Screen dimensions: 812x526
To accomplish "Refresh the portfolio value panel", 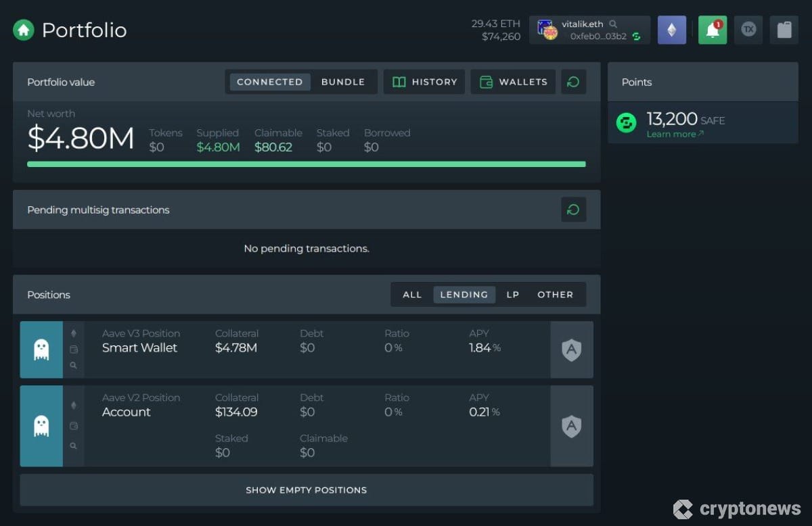I will coord(573,82).
